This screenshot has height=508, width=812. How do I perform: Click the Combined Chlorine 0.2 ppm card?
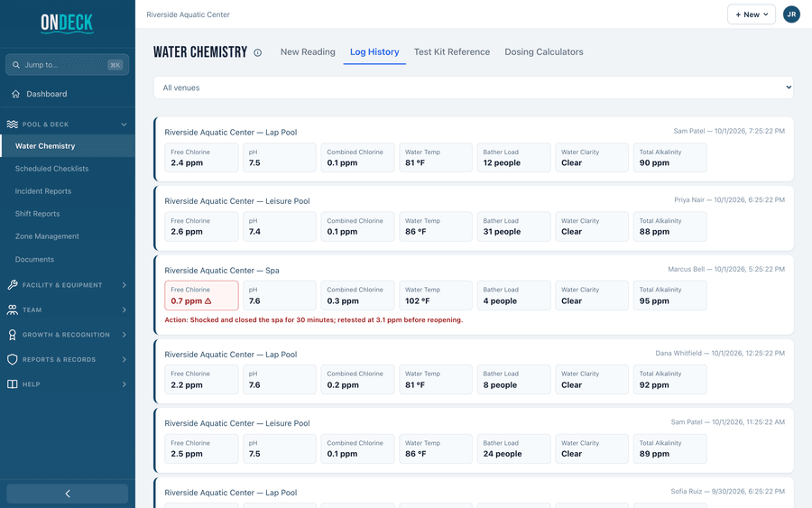click(357, 379)
